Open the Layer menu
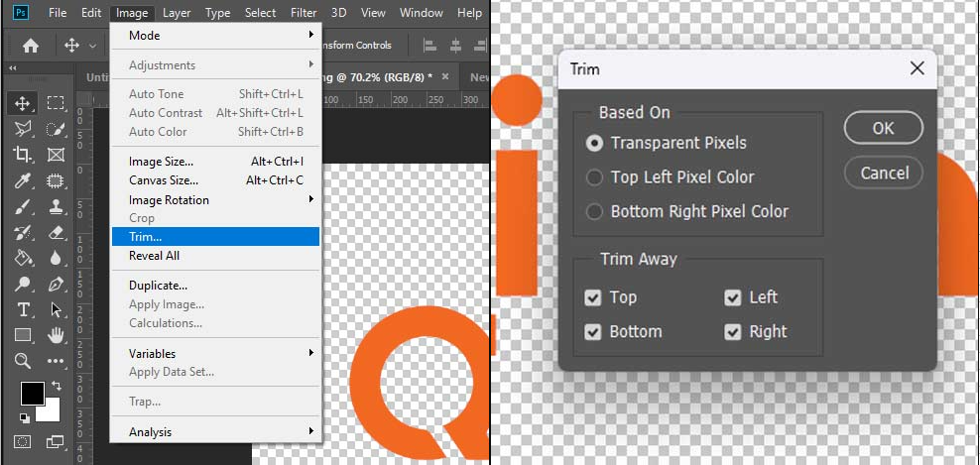This screenshot has width=980, height=465. click(177, 13)
